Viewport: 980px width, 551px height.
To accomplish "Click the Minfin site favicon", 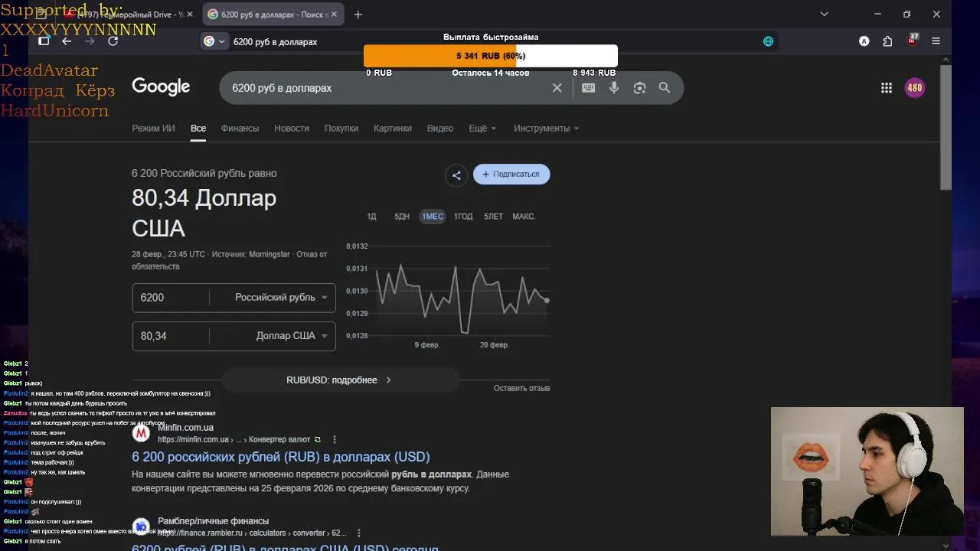I will [141, 434].
